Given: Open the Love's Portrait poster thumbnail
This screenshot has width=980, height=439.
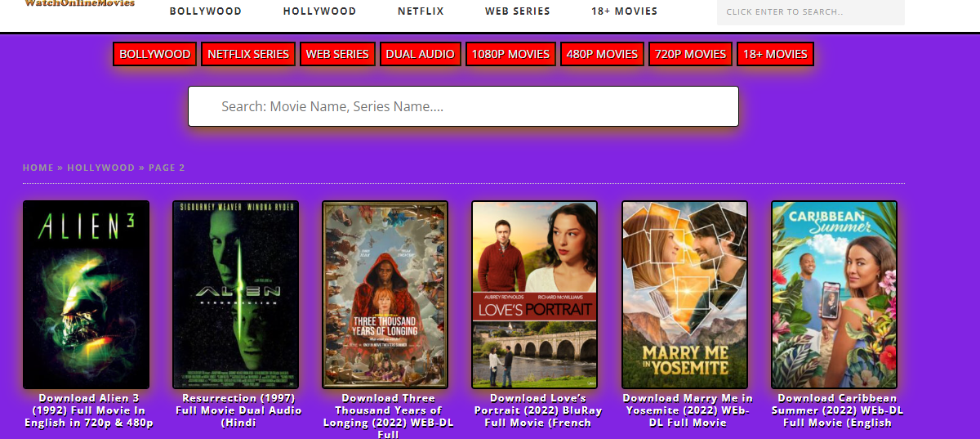Looking at the screenshot, I should click(x=535, y=294).
